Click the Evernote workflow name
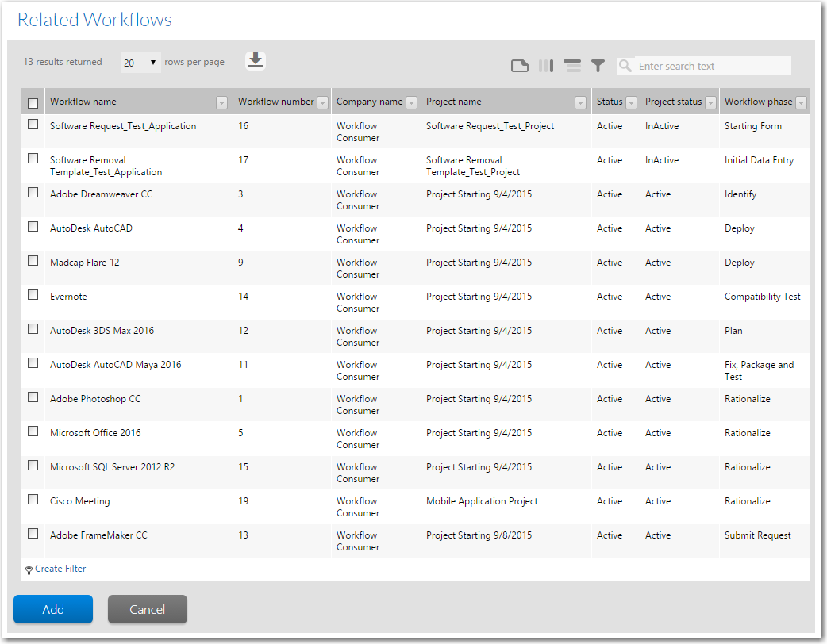The height and width of the screenshot is (644, 827). [x=68, y=296]
